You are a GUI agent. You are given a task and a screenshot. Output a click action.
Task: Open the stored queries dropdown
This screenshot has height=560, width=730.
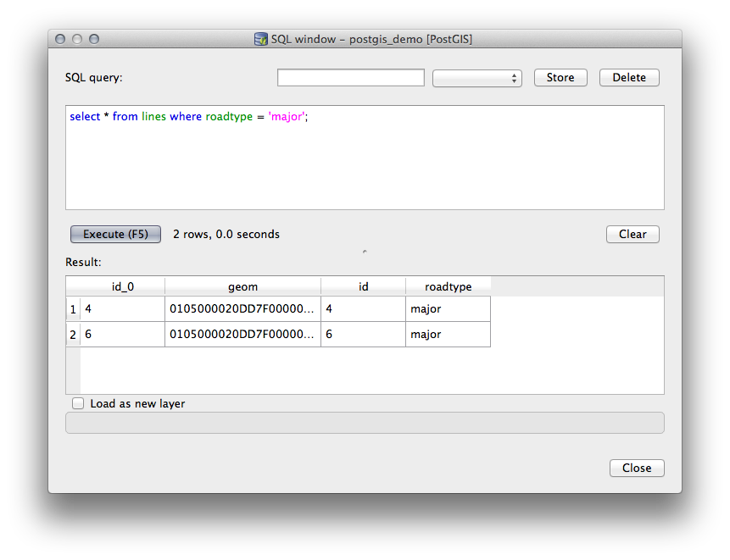[x=477, y=77]
